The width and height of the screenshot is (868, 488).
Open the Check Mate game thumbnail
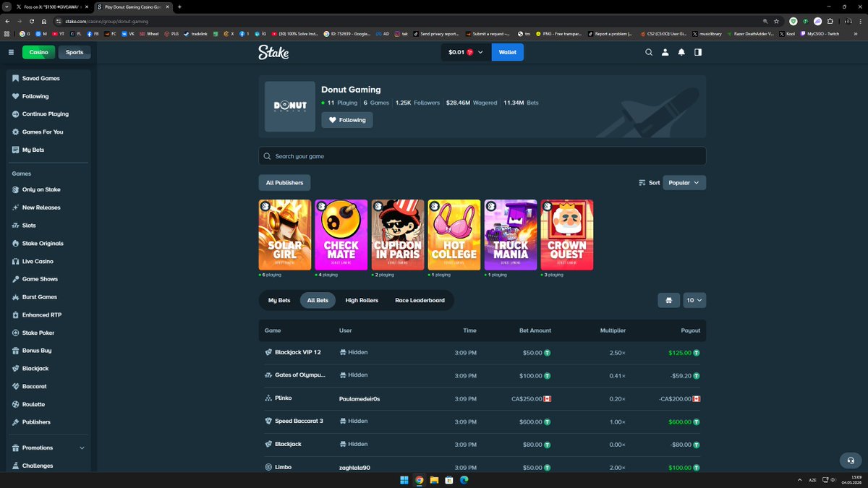click(x=341, y=235)
